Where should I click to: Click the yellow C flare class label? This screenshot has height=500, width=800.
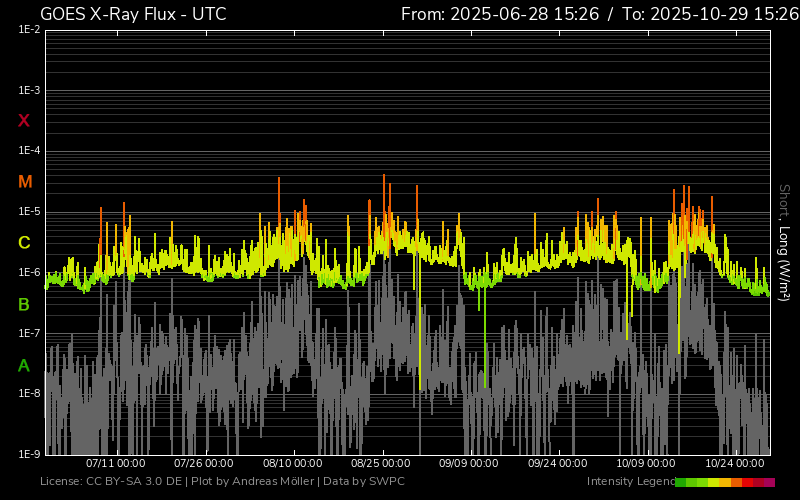pyautogui.click(x=24, y=243)
